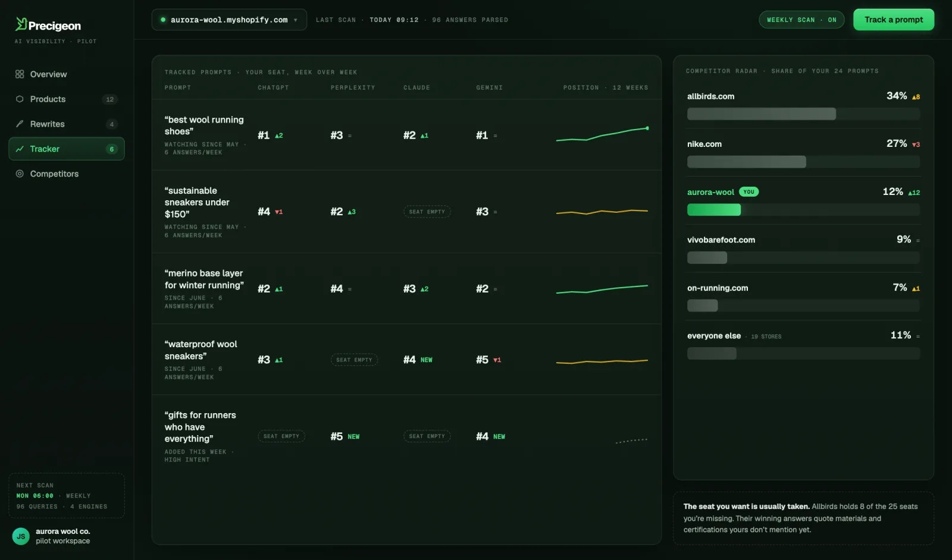
Task: Click the Gemini column header
Action: (x=489, y=87)
